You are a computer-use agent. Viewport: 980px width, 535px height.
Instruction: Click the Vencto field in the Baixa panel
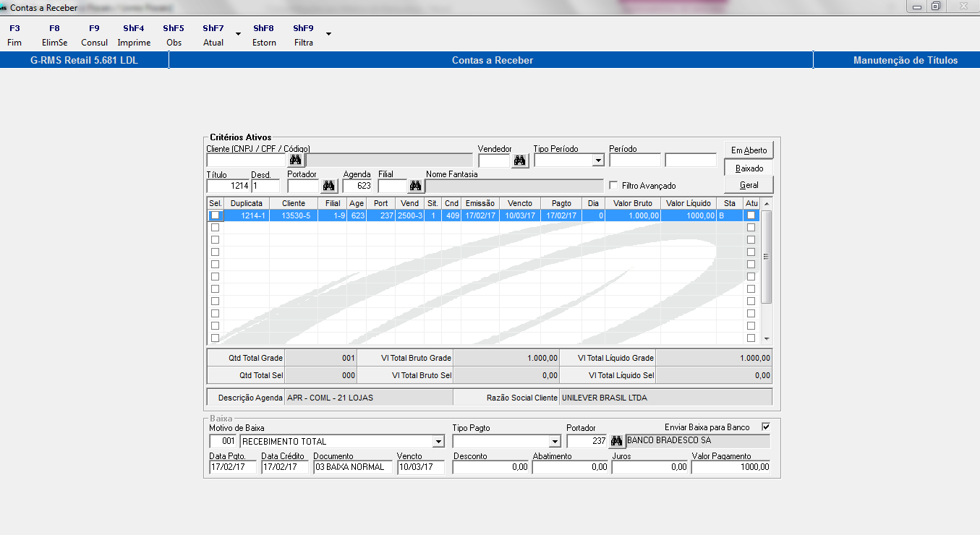pyautogui.click(x=421, y=467)
